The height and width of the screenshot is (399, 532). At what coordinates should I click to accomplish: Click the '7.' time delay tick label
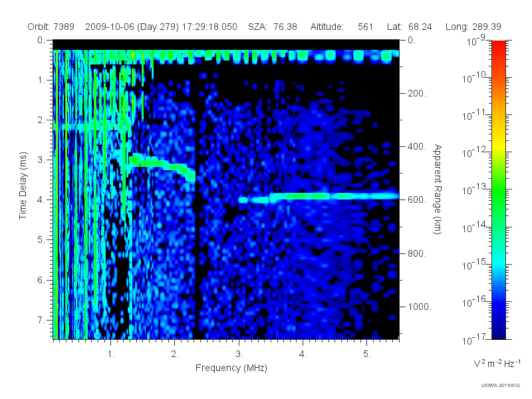click(41, 320)
